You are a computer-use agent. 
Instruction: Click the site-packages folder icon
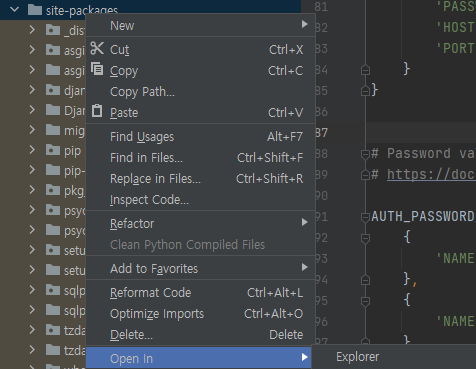click(x=35, y=10)
